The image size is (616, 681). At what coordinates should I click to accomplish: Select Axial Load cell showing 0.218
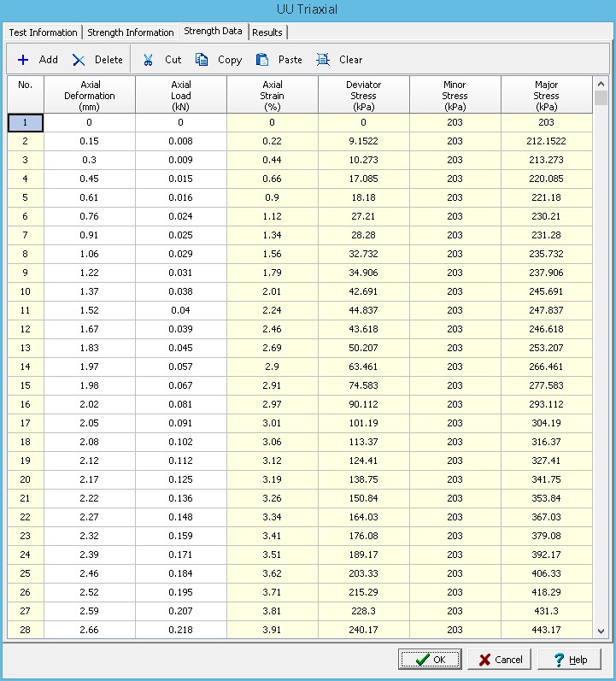click(181, 630)
